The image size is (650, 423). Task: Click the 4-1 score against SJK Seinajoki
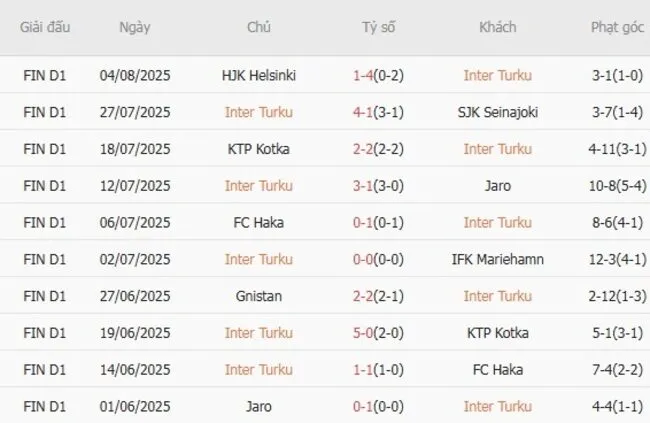(364, 112)
